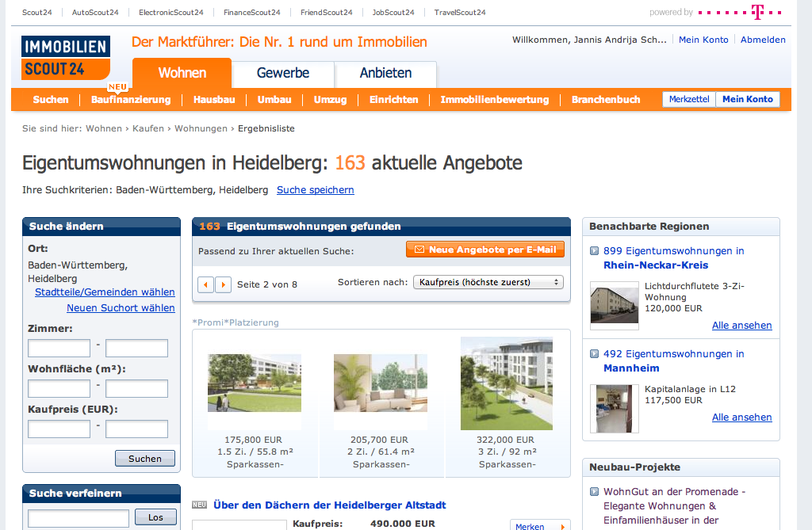Open the Einrichten menu item
The image size is (812, 530).
pyautogui.click(x=393, y=99)
